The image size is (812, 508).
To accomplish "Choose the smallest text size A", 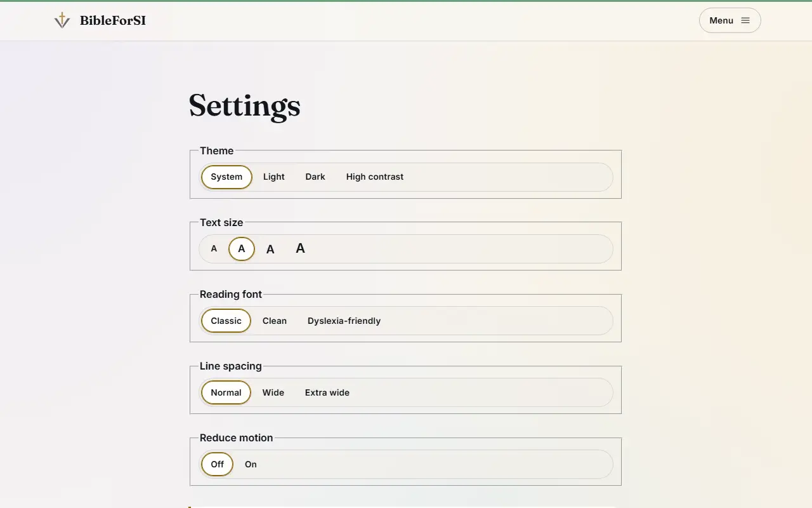I will pos(214,249).
